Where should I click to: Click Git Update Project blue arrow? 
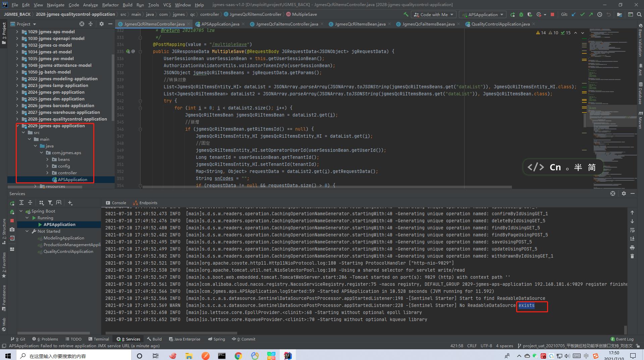pyautogui.click(x=574, y=14)
